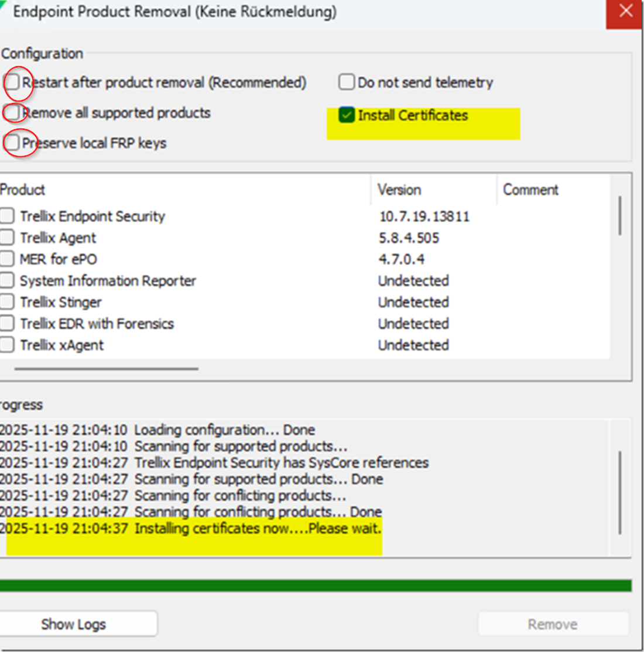Tick the Trellix Stinger checkbox

pyautogui.click(x=7, y=302)
